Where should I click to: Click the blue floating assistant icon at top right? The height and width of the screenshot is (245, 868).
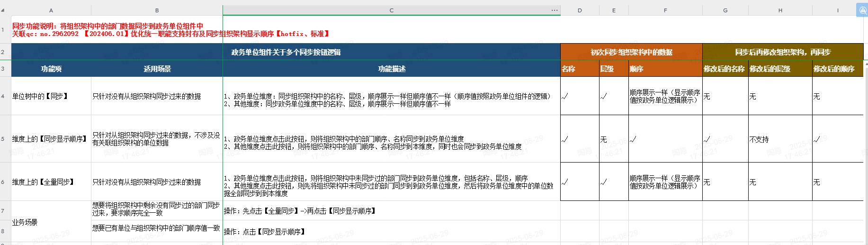(862, 10)
